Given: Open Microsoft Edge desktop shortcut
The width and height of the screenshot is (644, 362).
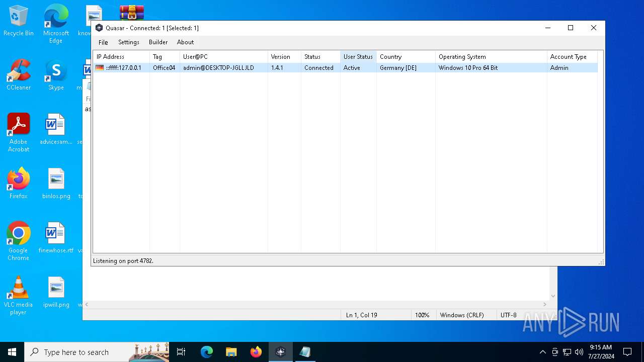Looking at the screenshot, I should point(56,24).
